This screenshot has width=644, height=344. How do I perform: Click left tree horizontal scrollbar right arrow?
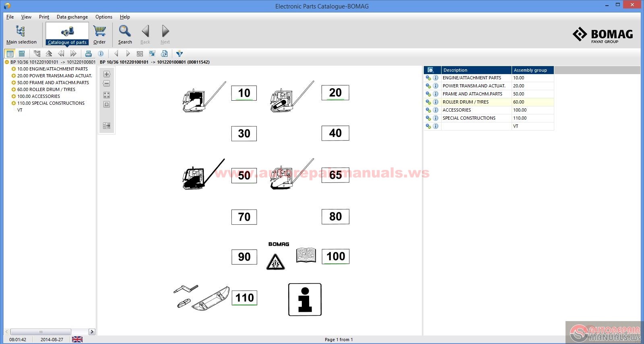pos(92,332)
